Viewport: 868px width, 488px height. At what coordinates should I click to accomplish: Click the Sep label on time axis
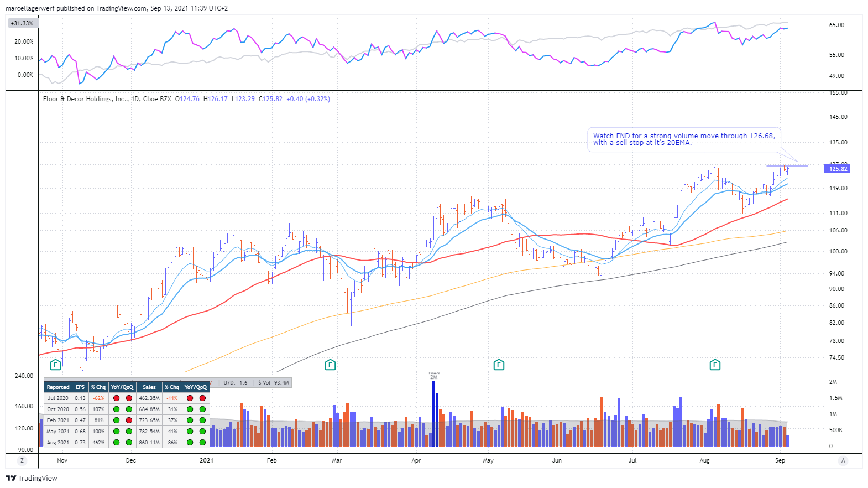point(780,460)
